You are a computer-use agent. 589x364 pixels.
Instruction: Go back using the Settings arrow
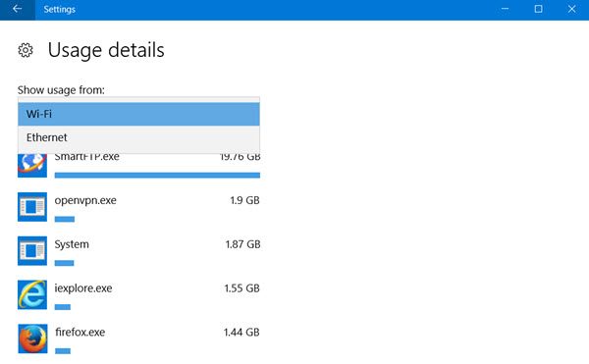(18, 10)
